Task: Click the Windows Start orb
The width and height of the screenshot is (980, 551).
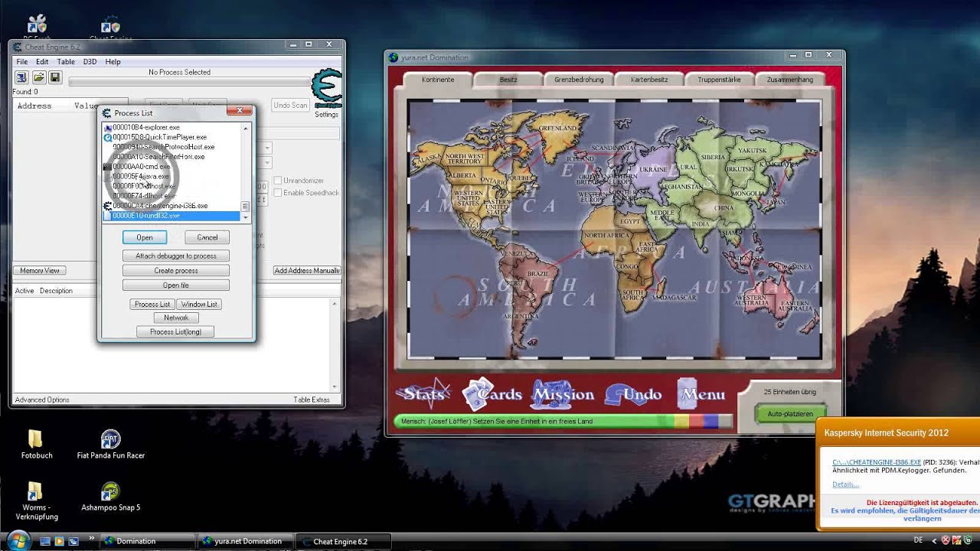Action: point(17,540)
